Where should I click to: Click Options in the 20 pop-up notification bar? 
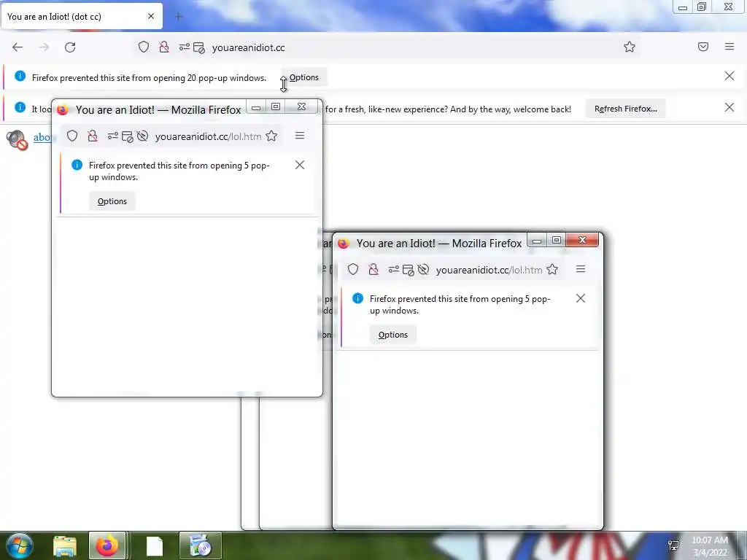click(304, 77)
